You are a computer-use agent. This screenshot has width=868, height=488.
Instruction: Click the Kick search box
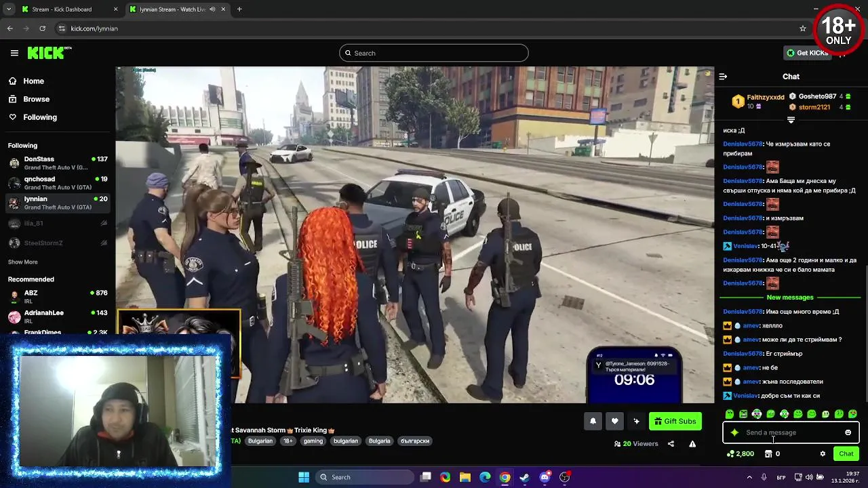434,53
